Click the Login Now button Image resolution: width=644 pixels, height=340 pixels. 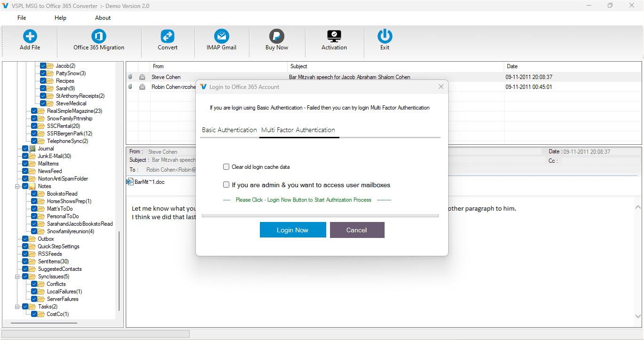point(293,230)
